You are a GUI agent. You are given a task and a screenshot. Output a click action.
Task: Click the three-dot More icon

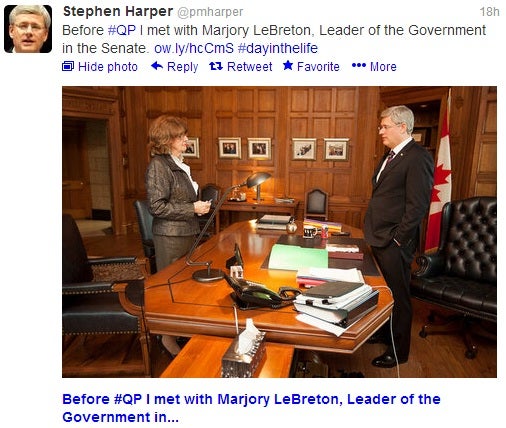359,66
